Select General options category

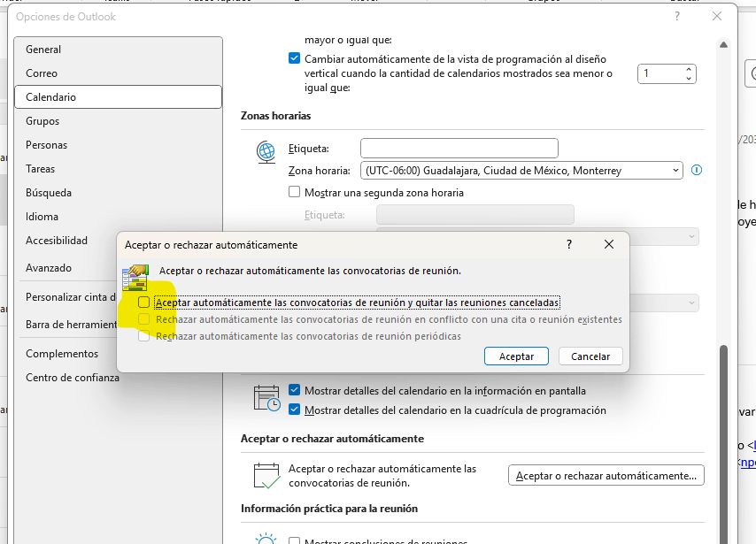[118, 50]
